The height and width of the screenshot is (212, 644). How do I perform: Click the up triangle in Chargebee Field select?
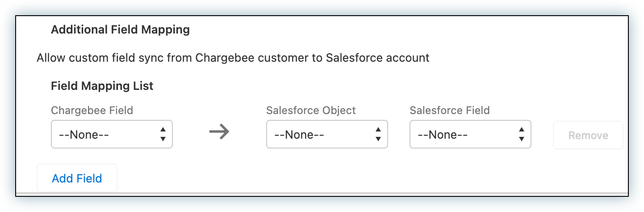163,130
